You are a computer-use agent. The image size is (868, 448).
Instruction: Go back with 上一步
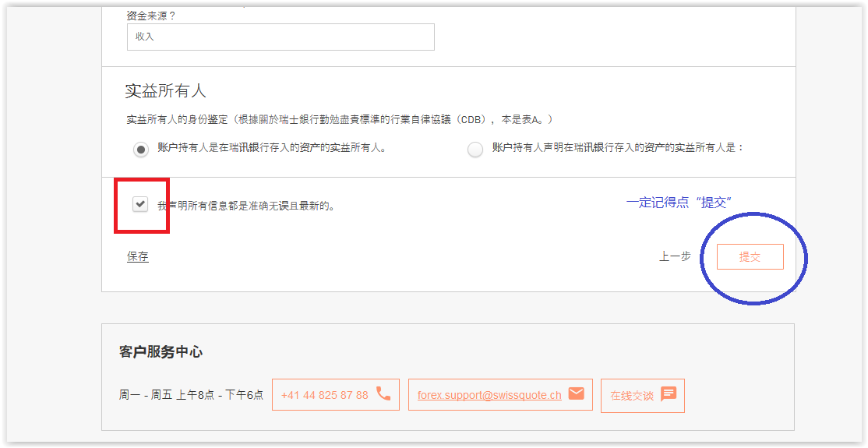coord(675,256)
